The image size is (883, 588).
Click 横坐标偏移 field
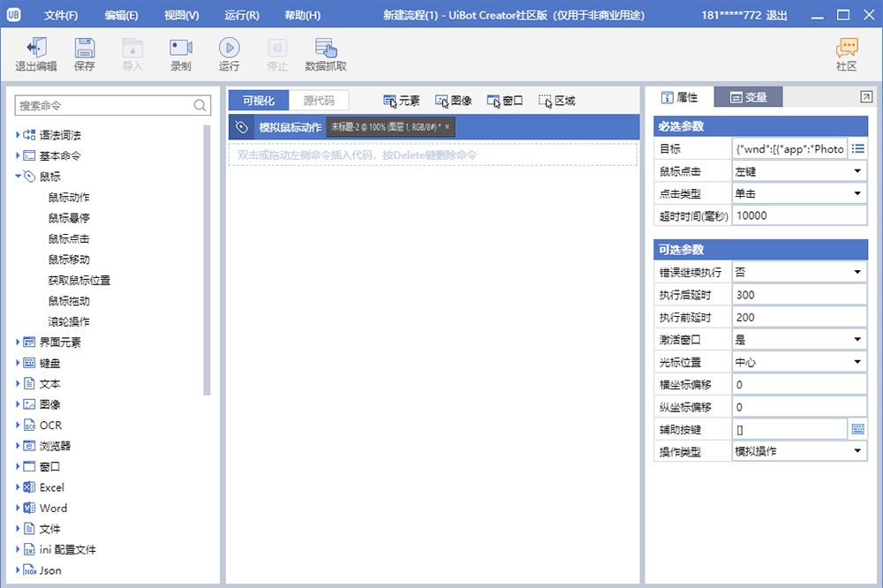click(x=799, y=385)
